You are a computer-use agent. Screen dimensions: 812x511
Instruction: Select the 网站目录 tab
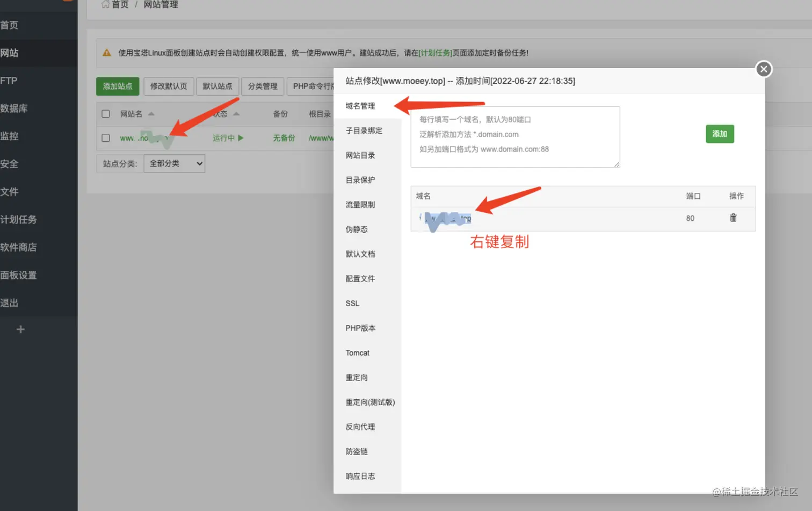tap(360, 155)
